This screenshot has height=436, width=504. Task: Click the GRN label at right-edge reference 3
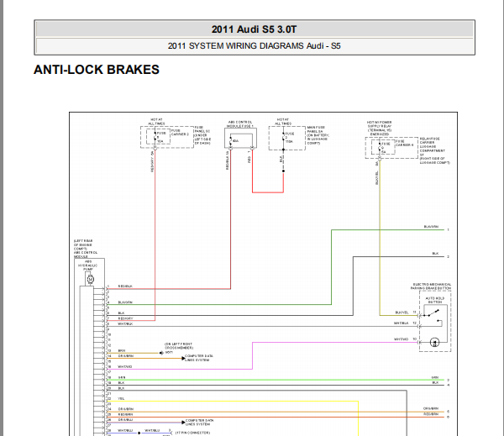(435, 377)
